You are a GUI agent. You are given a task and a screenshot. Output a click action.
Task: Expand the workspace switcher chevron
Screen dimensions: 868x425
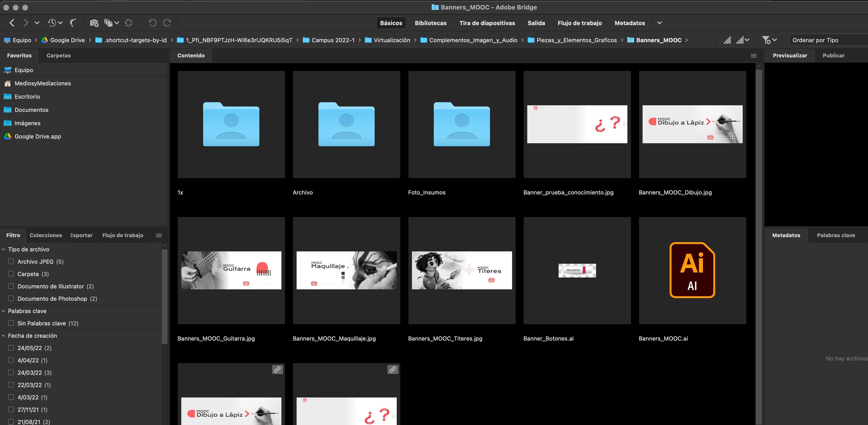(x=659, y=23)
